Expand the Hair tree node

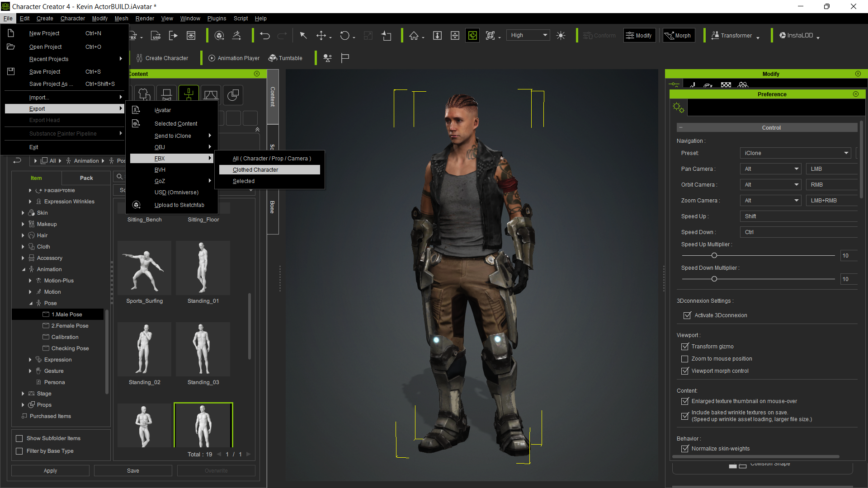[23, 235]
